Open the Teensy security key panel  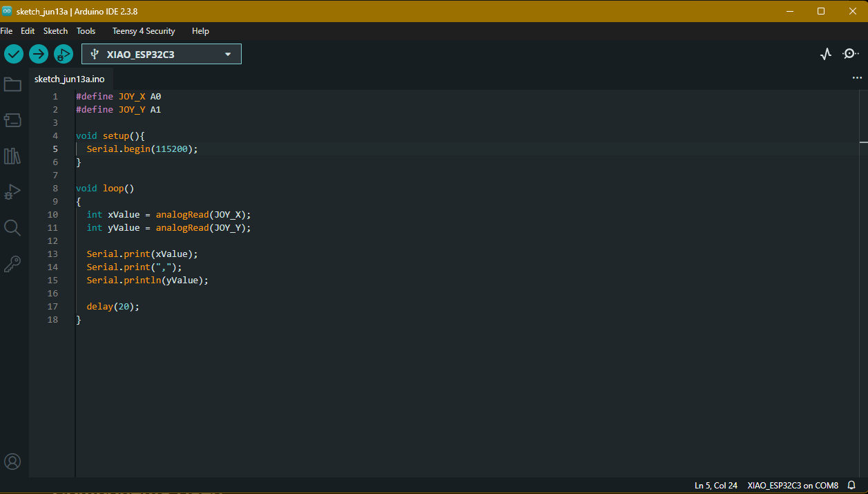point(12,264)
